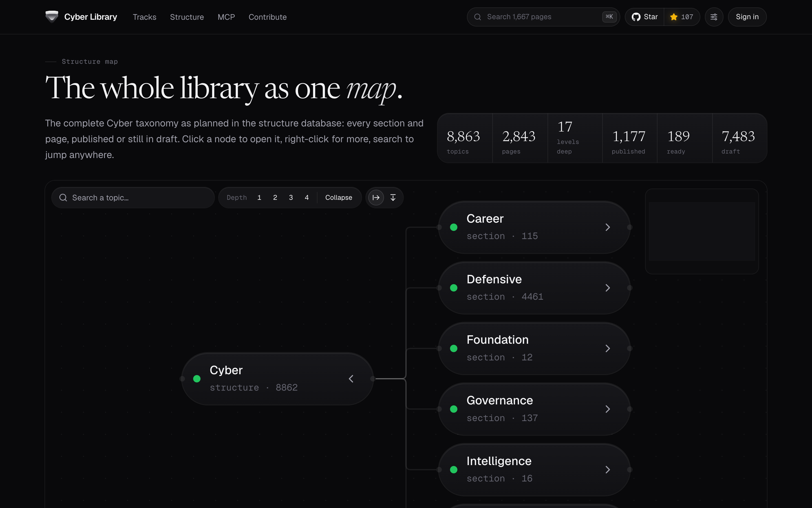Click the green dot on Foundation node
Screen dimensions: 812x508
pyautogui.click(x=454, y=349)
